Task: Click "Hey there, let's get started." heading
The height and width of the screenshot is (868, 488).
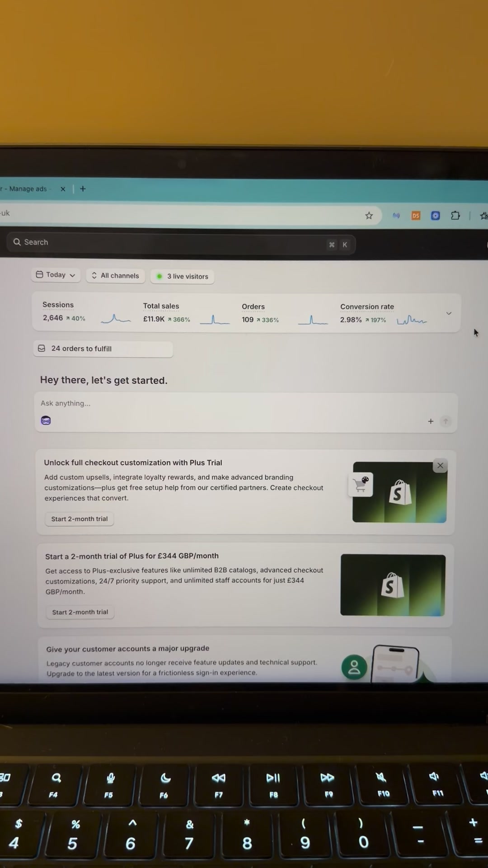Action: 104,380
